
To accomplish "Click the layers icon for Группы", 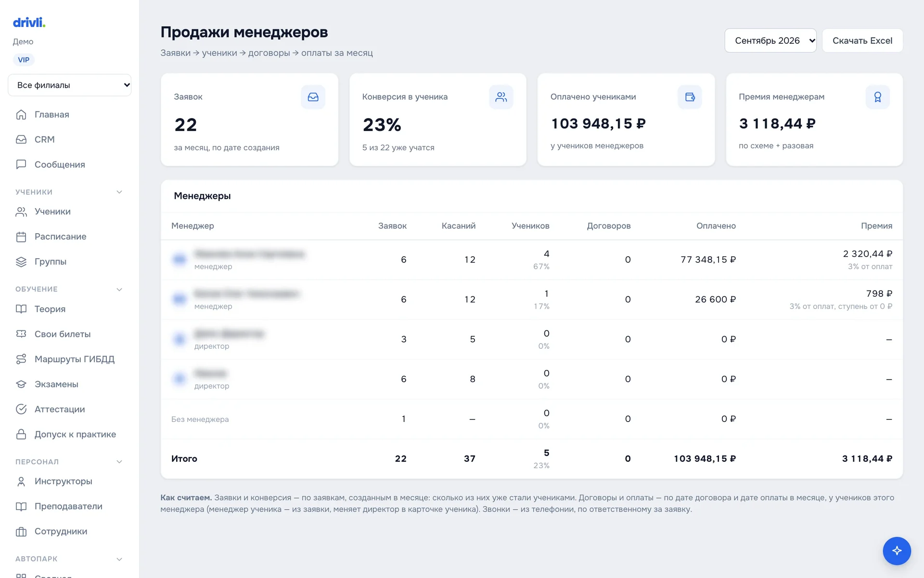I will pyautogui.click(x=21, y=262).
